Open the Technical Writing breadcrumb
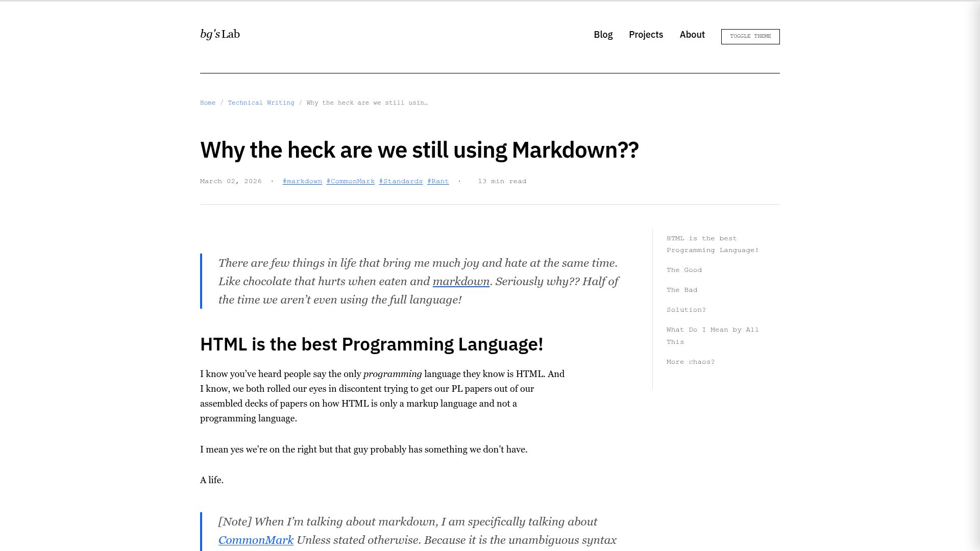Image resolution: width=980 pixels, height=551 pixels. point(261,103)
